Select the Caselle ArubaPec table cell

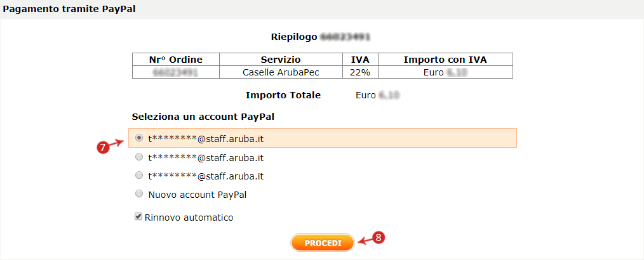(x=281, y=72)
